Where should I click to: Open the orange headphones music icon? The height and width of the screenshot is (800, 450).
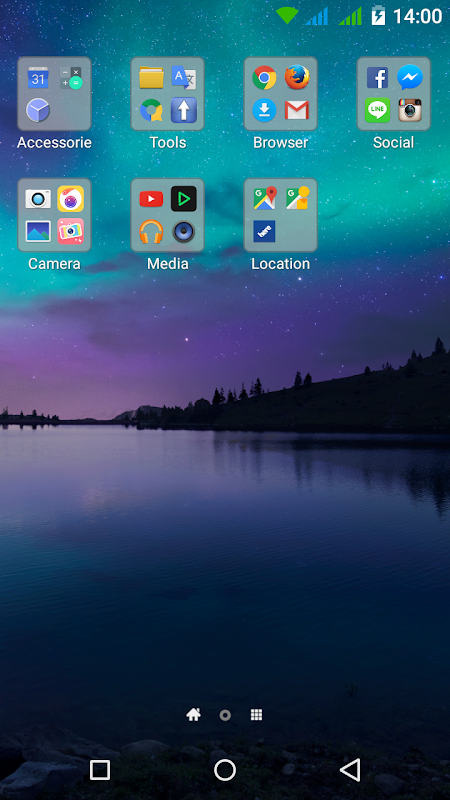152,232
